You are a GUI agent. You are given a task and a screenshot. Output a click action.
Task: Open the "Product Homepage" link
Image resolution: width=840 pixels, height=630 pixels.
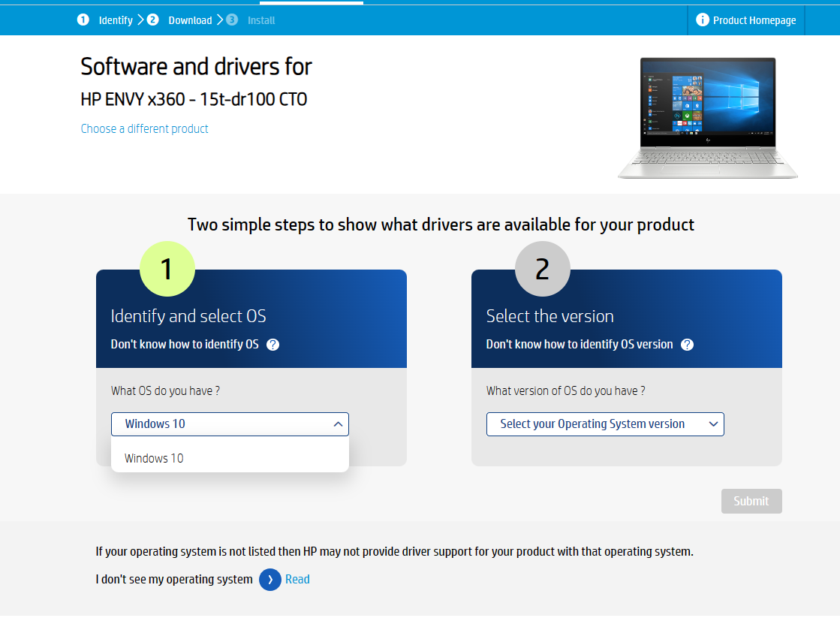click(753, 20)
